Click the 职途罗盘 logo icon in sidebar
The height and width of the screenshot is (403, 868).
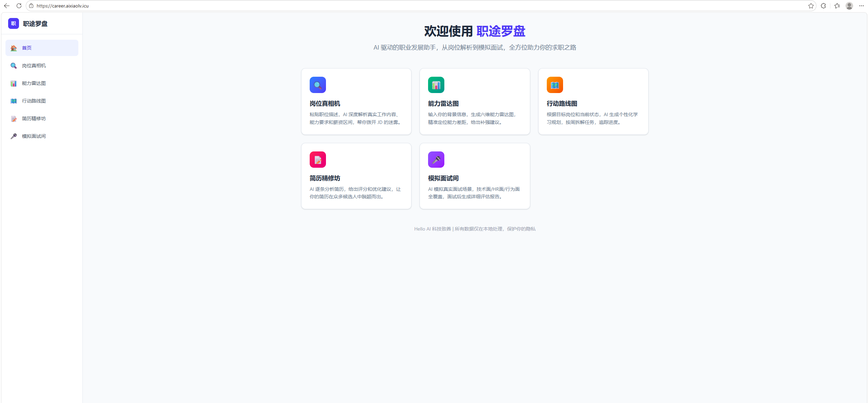coord(14,23)
